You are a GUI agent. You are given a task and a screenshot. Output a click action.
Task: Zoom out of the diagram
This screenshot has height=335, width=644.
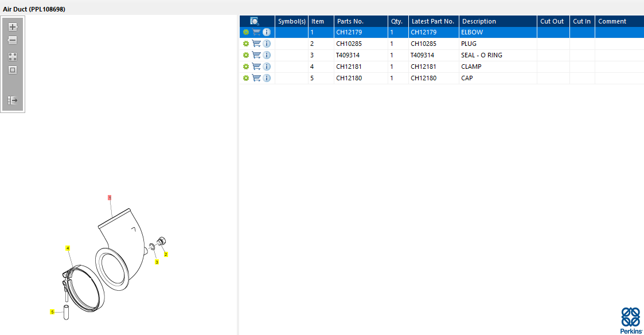point(13,40)
